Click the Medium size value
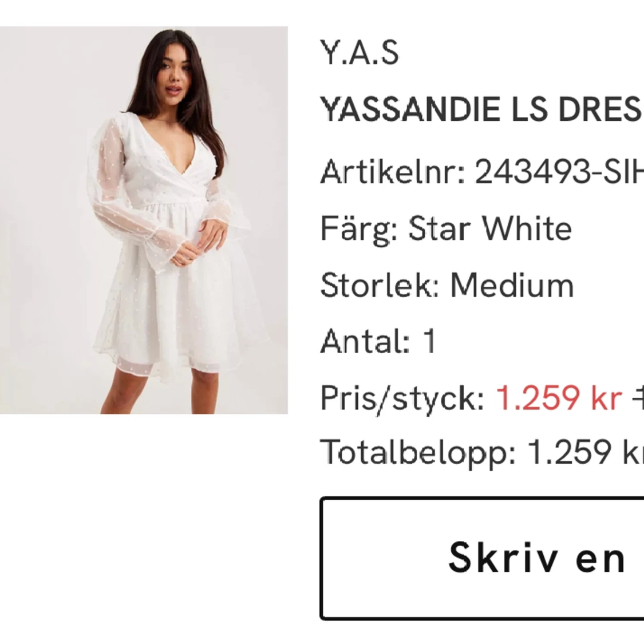The image size is (644, 644). (x=512, y=285)
